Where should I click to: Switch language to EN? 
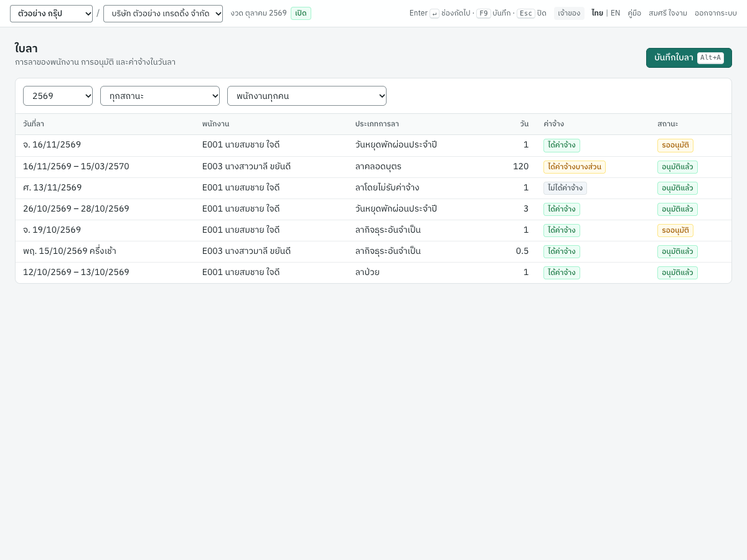click(x=615, y=13)
